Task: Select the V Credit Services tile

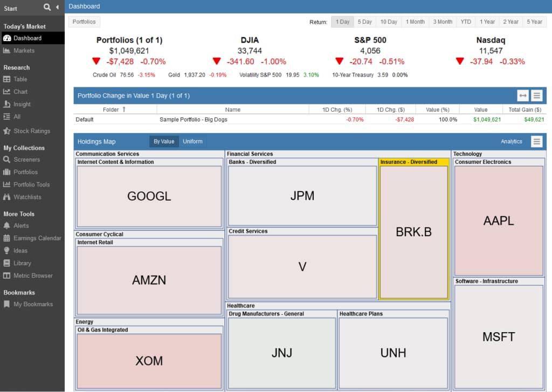Action: tap(302, 266)
